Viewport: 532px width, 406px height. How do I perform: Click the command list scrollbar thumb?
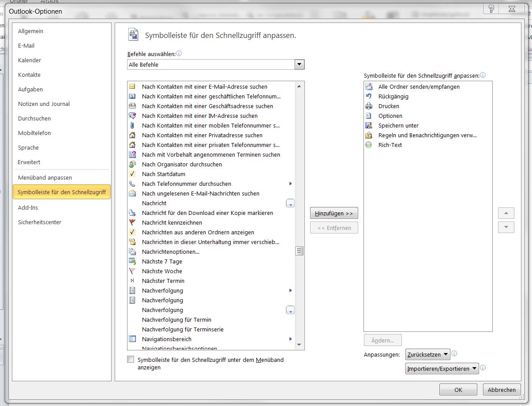300,251
